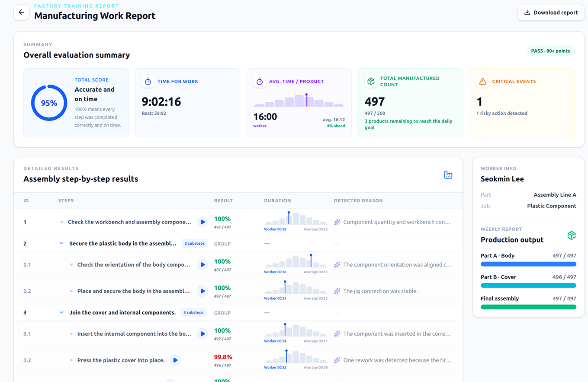588x382 pixels.
Task: Click the 'Plastic Component' job value
Action: (552, 206)
